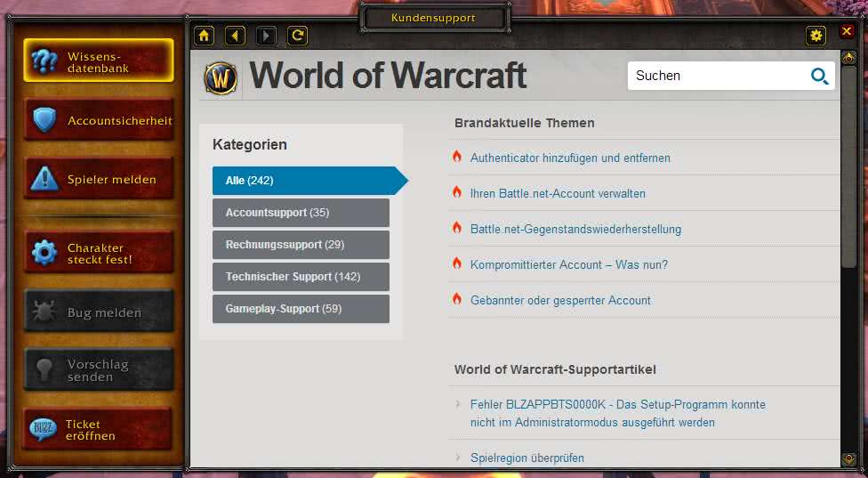Click the World of Warcraft-Supportartikel heading
The image size is (868, 478).
[x=555, y=369]
